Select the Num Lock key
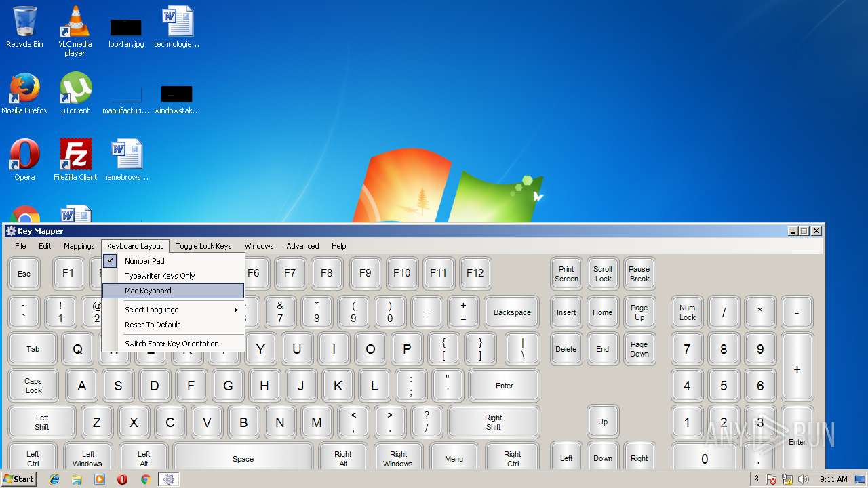 688,312
